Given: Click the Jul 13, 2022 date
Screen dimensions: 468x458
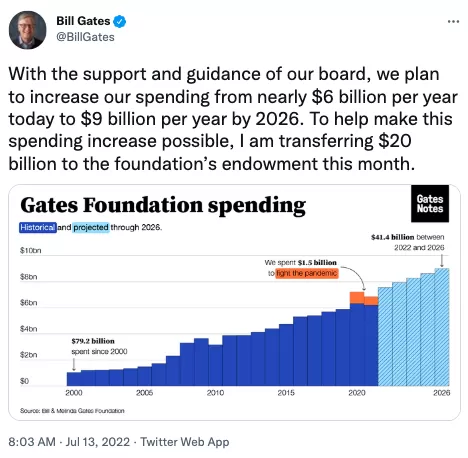Looking at the screenshot, I should pyautogui.click(x=98, y=442).
